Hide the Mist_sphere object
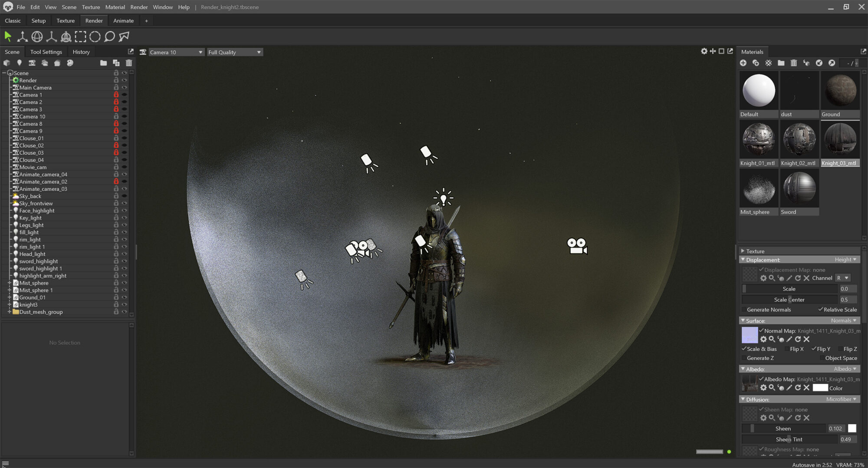 [125, 283]
